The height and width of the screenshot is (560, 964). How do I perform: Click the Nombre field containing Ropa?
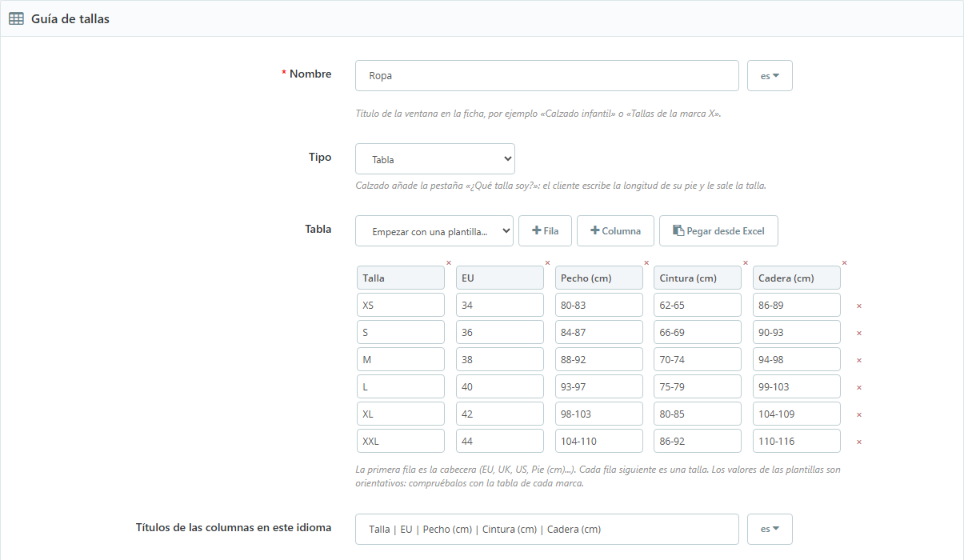click(x=547, y=76)
